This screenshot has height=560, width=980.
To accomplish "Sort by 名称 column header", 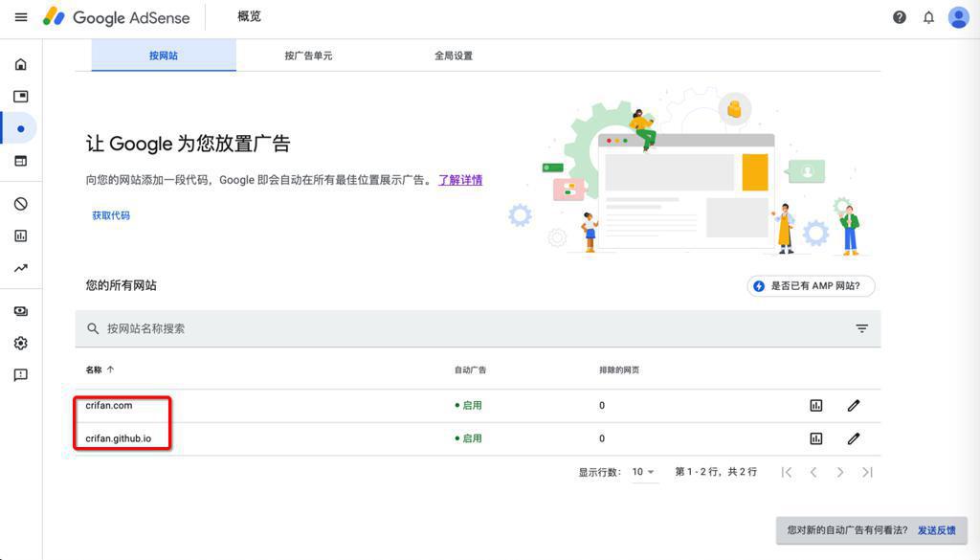I will point(100,370).
